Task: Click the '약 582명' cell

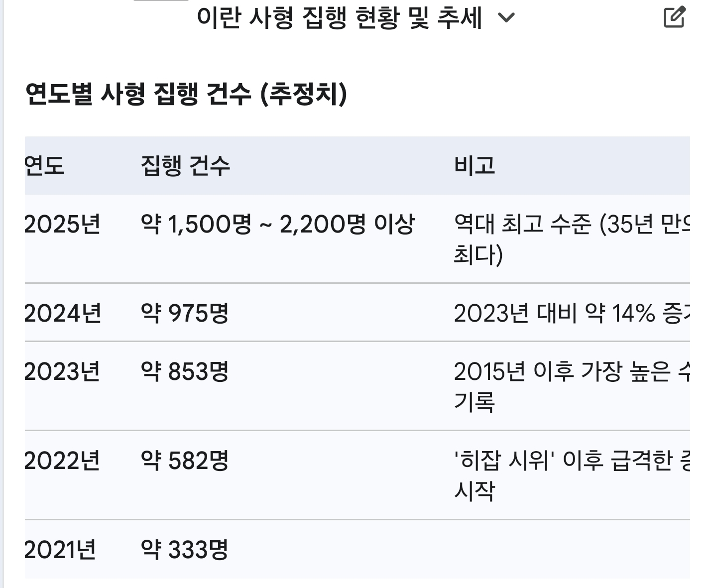Action: point(185,461)
